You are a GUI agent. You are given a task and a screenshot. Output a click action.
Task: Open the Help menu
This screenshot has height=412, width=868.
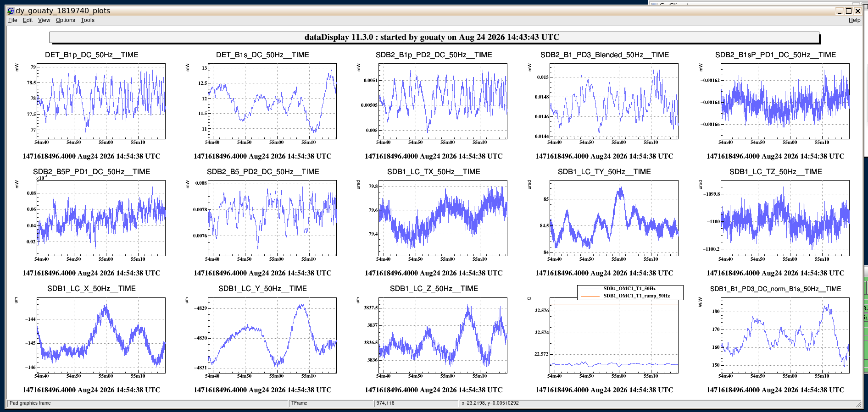point(854,20)
